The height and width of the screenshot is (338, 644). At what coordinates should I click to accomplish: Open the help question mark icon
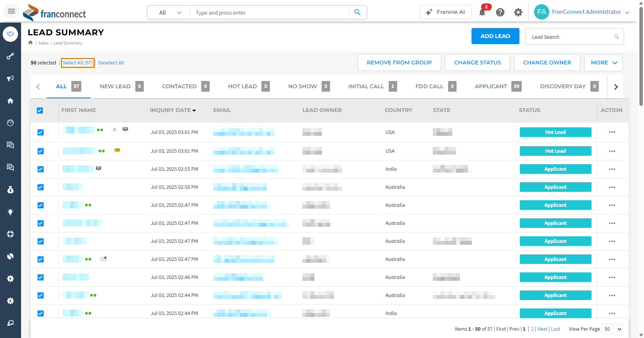point(500,12)
